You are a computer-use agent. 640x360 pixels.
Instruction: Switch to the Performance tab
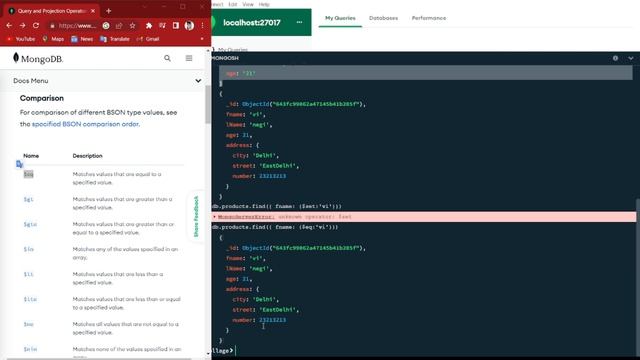pyautogui.click(x=429, y=18)
